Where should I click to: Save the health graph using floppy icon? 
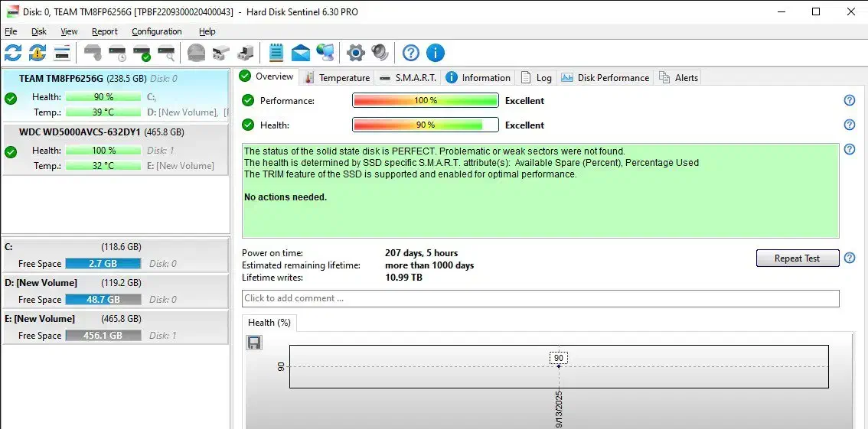tap(254, 343)
